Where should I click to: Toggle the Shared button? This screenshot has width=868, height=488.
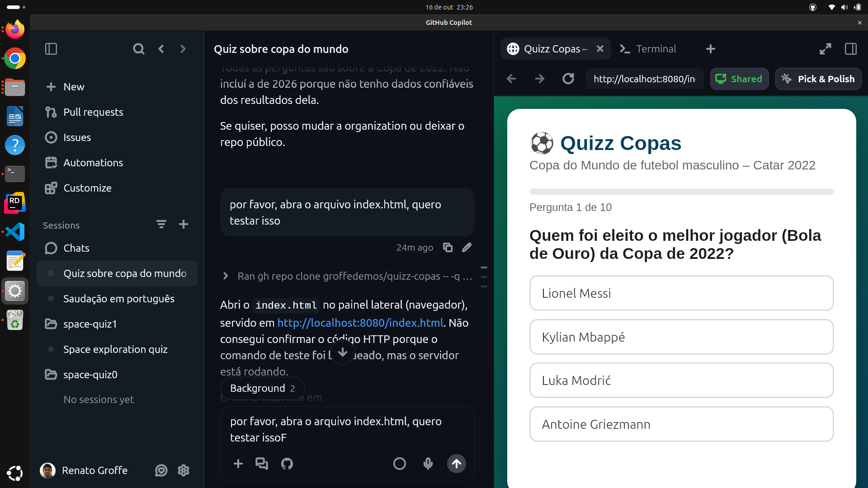tap(740, 79)
